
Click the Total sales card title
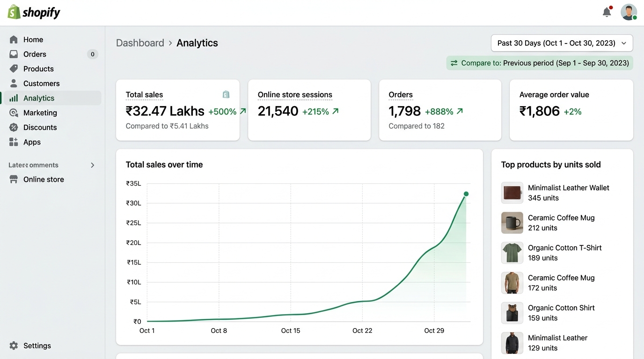[x=144, y=95]
